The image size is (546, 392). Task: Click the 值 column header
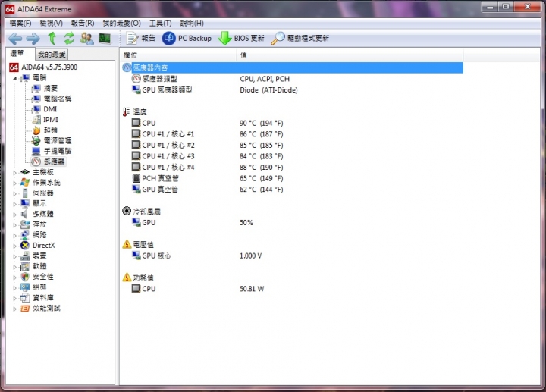(350, 55)
